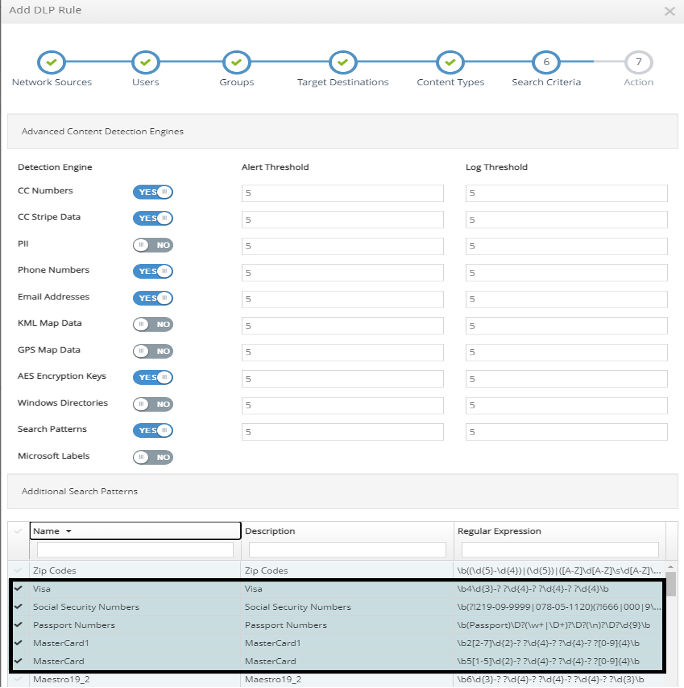Disable AES Encryption Keys toggle
Screen dimensions: 684x688
tap(153, 378)
